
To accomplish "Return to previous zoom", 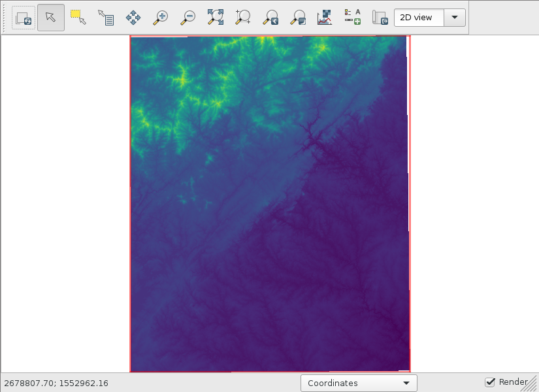I will coord(270,18).
